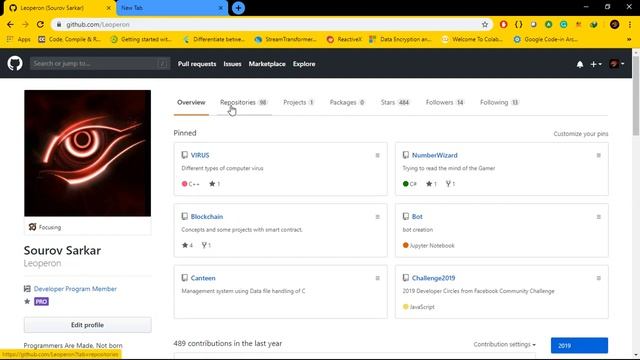Open Code, Compile & R... bookmark

coord(69,39)
